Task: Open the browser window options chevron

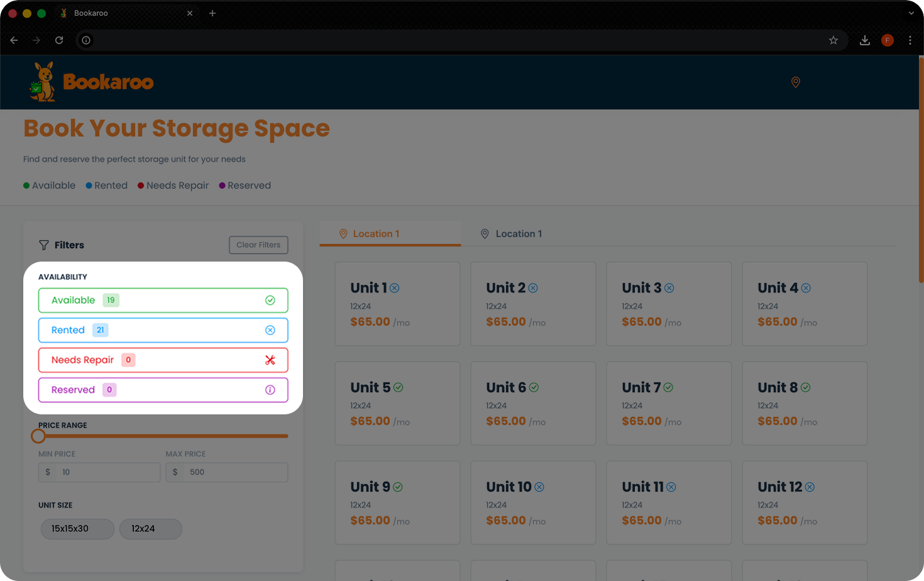Action: point(911,13)
